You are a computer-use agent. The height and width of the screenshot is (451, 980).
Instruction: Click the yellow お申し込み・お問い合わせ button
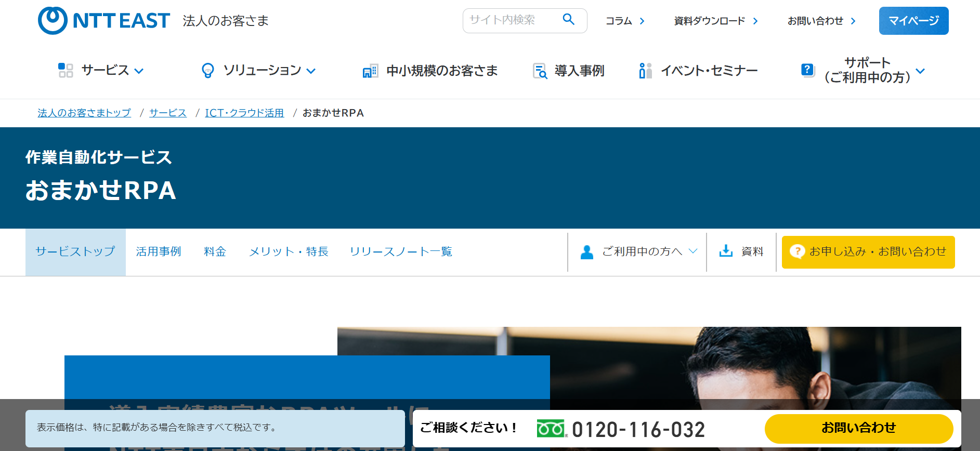[868, 252]
